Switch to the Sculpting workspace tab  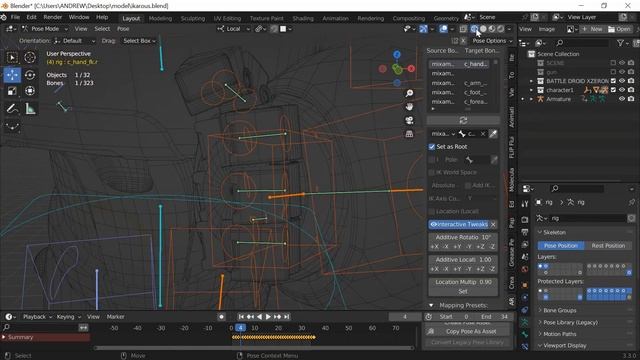(x=193, y=18)
